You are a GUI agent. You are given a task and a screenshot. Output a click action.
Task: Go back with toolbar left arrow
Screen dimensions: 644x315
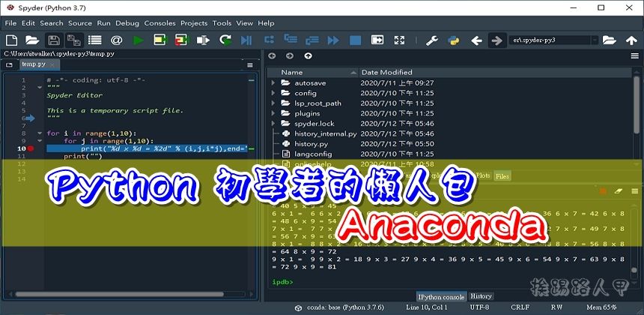pyautogui.click(x=476, y=40)
